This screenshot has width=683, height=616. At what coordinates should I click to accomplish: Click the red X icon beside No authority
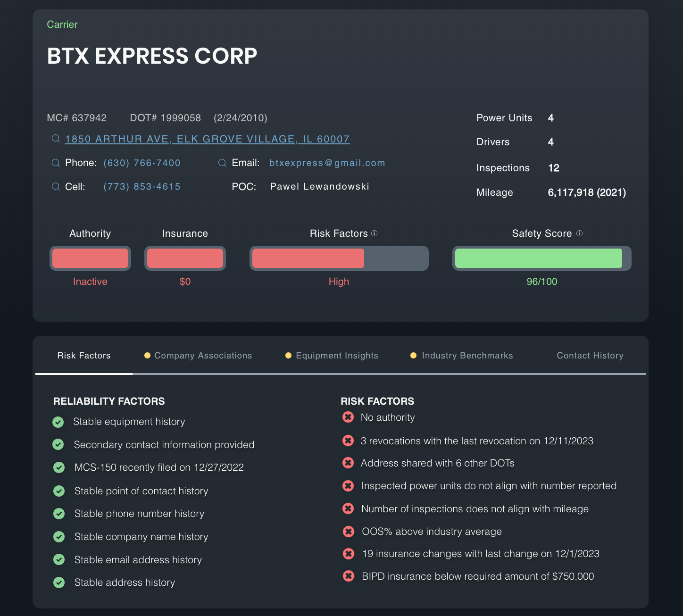(348, 417)
